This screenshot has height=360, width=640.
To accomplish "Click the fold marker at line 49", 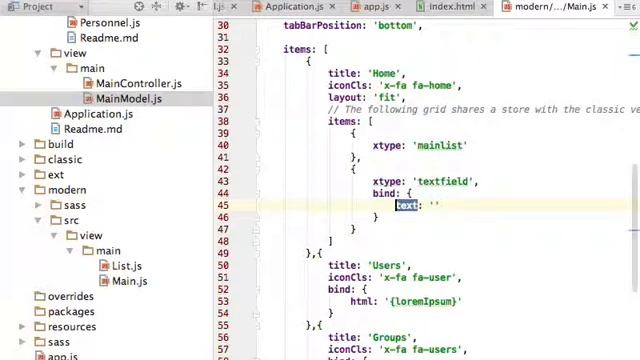I will point(257,253).
